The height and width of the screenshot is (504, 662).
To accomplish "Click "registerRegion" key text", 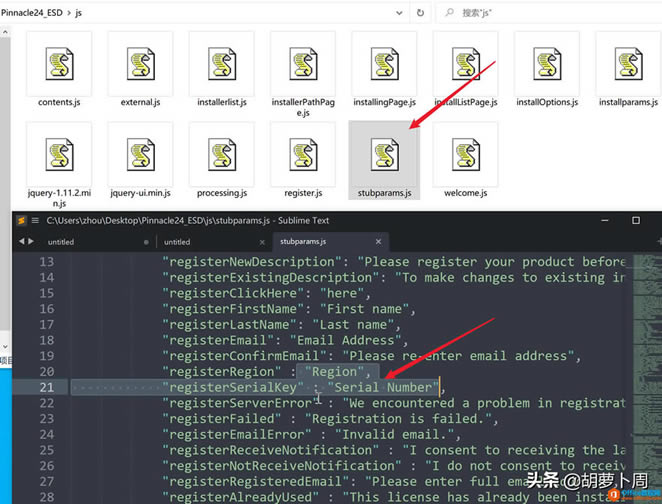I will [222, 371].
